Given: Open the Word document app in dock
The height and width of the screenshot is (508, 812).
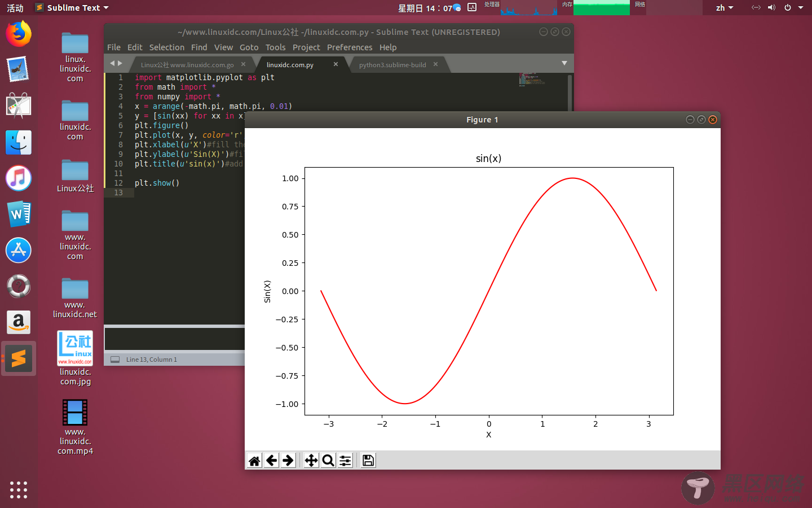Looking at the screenshot, I should 19,214.
